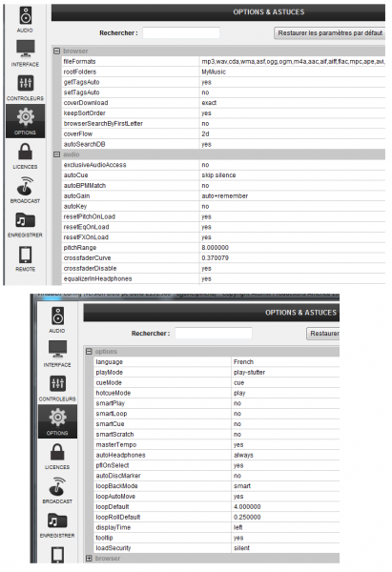This screenshot has width=392, height=572.
Task: Select the displayTime value left
Action: [238, 527]
